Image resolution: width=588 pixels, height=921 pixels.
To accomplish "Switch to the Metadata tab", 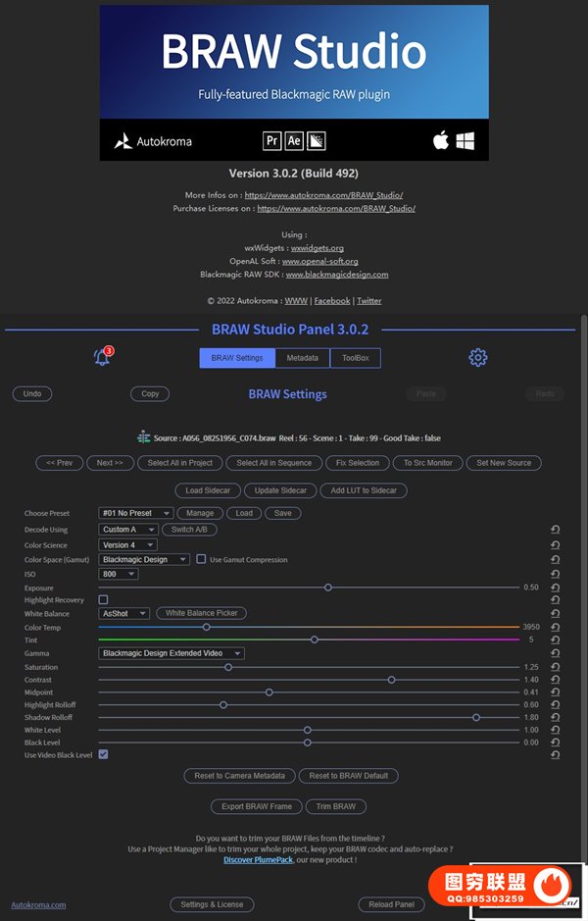I will pyautogui.click(x=302, y=358).
